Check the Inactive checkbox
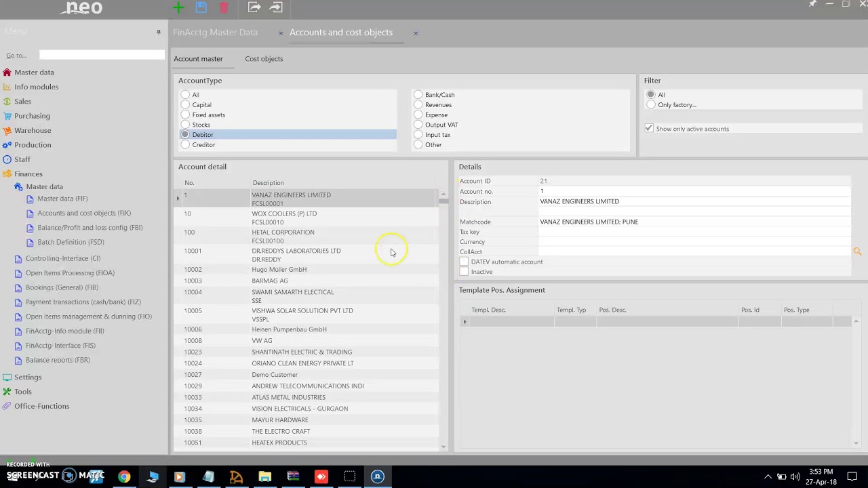868x488 pixels. tap(464, 272)
